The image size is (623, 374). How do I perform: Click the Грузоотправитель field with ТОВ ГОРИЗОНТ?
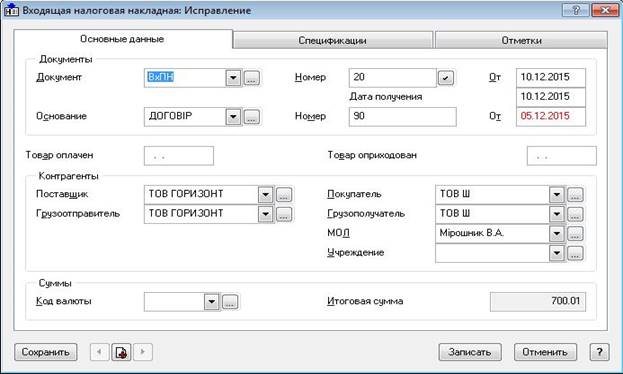201,214
